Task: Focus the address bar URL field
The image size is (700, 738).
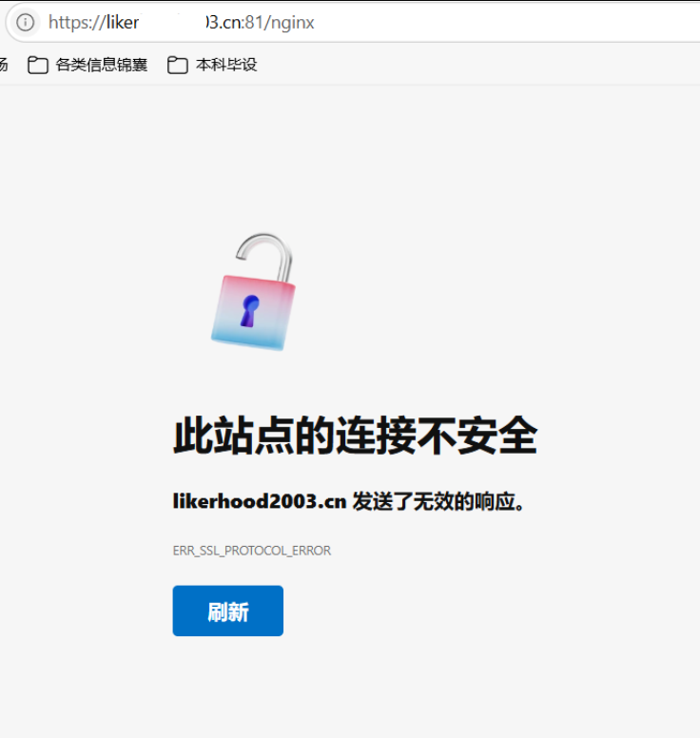Action: 358,22
